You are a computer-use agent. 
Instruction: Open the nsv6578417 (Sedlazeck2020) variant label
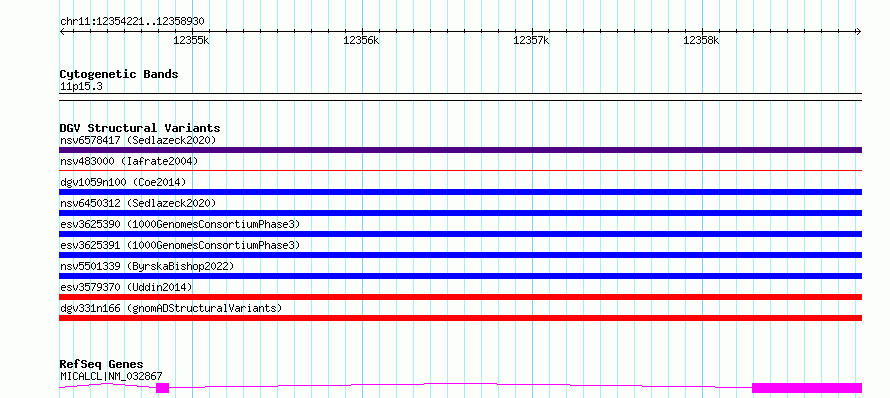click(138, 140)
